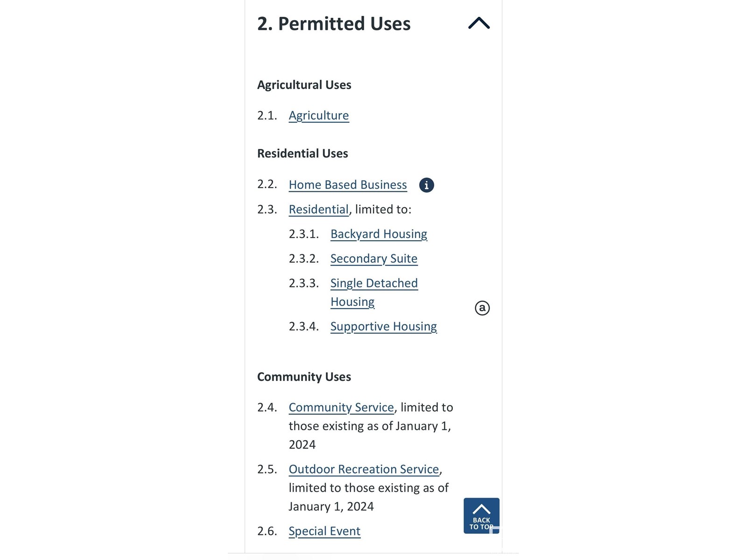Collapse the Permitted Uses section chevron
747x560 pixels.
pos(479,23)
